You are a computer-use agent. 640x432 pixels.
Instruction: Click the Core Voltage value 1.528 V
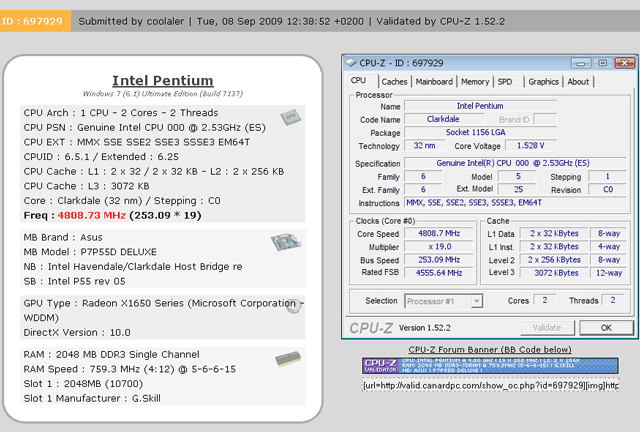(x=531, y=145)
